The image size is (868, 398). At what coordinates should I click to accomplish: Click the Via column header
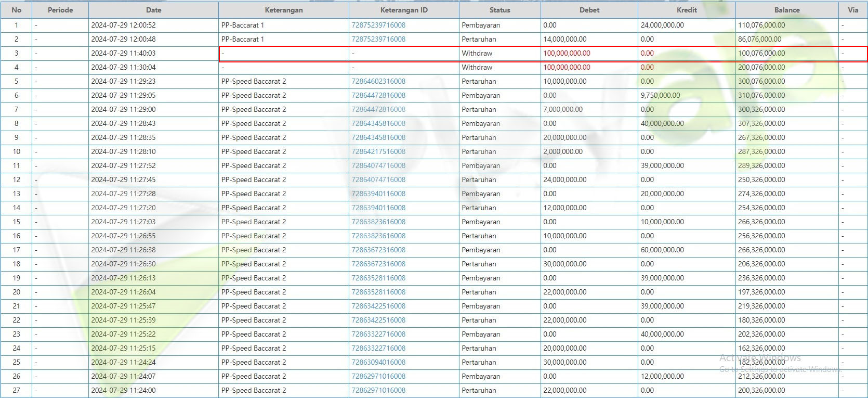(853, 10)
